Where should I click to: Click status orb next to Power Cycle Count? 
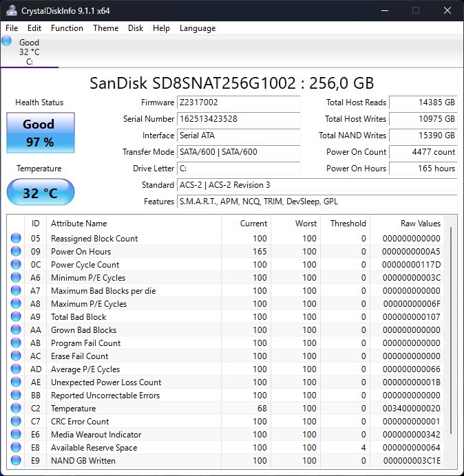16,265
